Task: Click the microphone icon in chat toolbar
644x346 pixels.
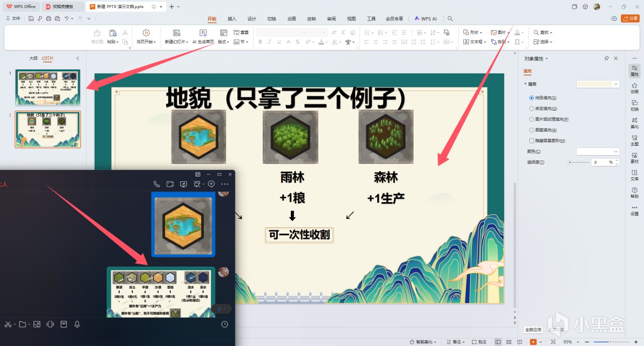Action: [x=77, y=324]
